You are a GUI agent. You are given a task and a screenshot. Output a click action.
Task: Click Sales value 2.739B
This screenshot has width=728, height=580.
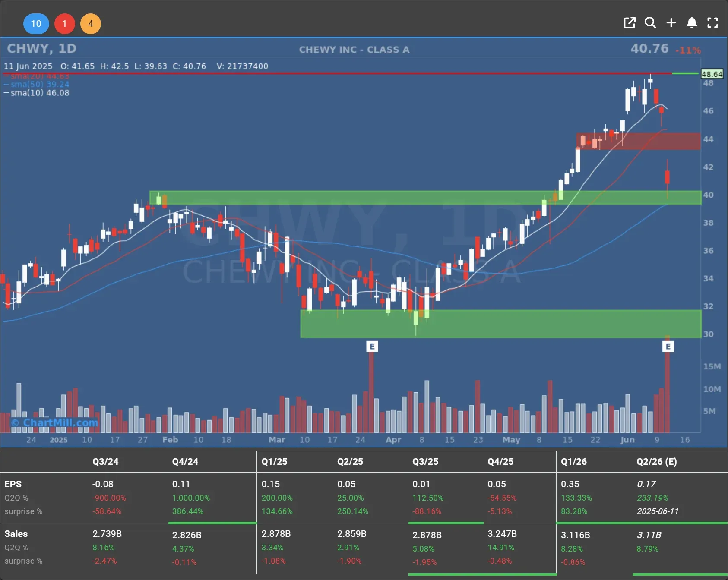point(107,534)
